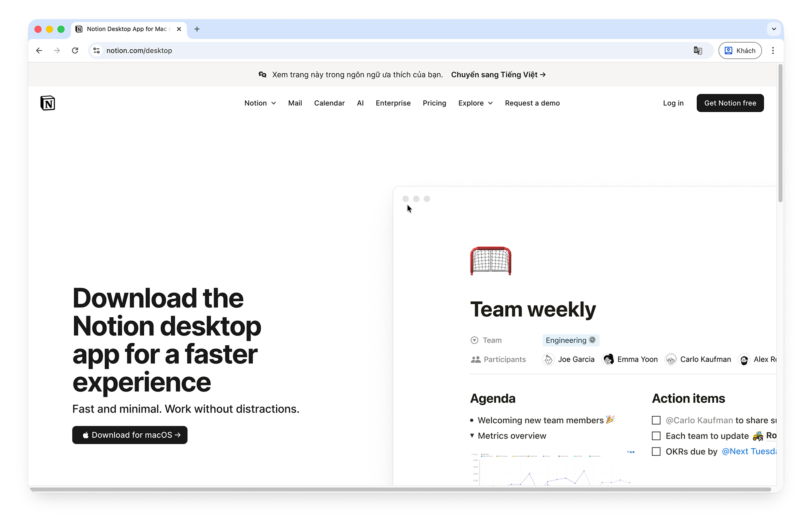The width and height of the screenshot is (812, 530).
Task: Open the Explore dropdown menu
Action: point(475,103)
